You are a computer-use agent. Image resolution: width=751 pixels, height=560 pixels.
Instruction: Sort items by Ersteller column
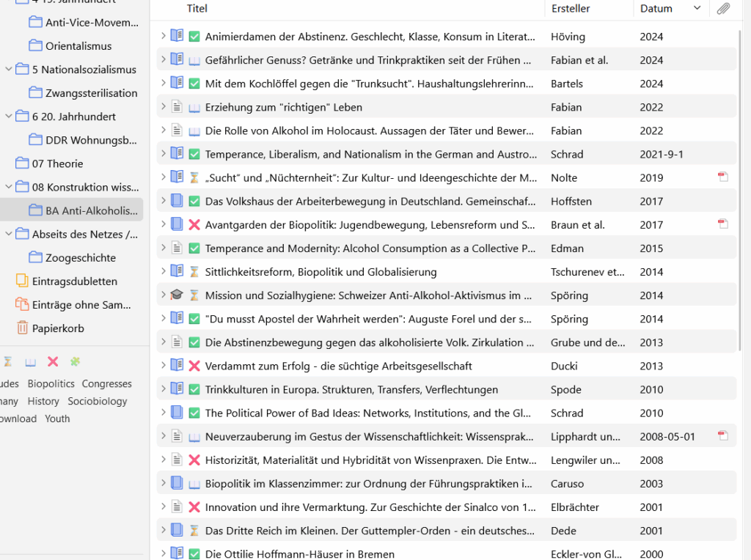pos(571,9)
